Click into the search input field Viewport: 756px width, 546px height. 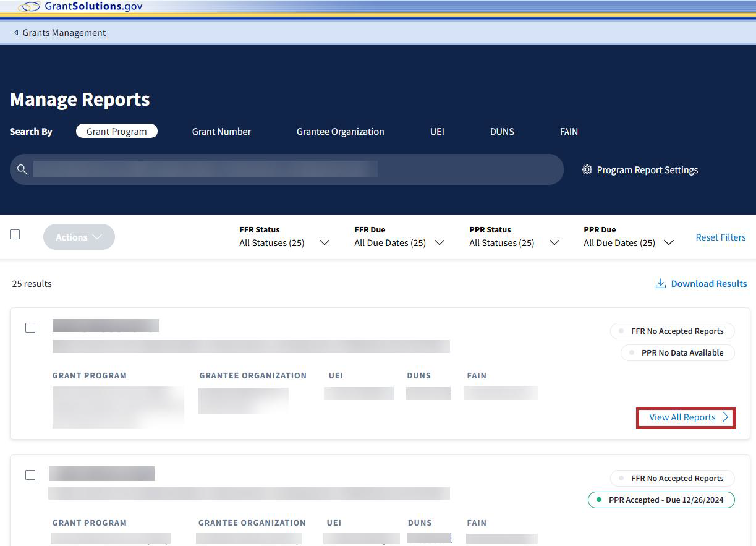point(291,169)
